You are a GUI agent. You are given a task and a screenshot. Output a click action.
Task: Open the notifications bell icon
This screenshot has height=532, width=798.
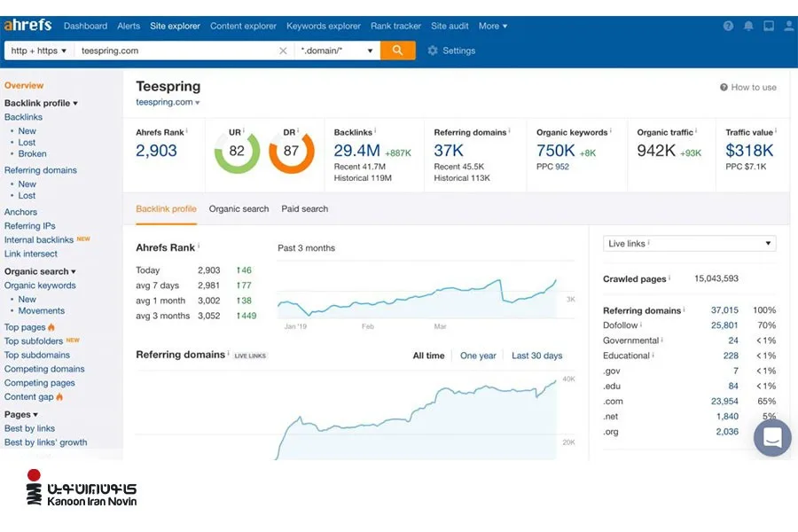748,26
